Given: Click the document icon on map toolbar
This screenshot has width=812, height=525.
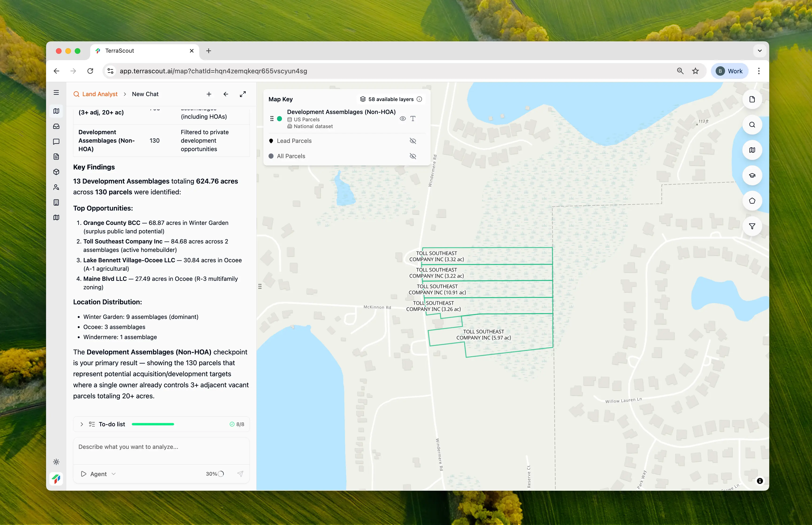Looking at the screenshot, I should [x=752, y=99].
